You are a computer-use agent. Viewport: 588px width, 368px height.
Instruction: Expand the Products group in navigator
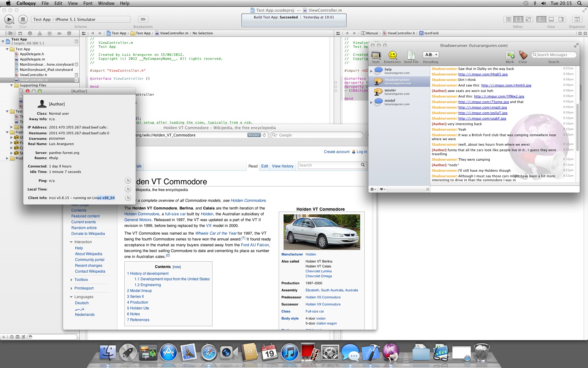[7, 158]
